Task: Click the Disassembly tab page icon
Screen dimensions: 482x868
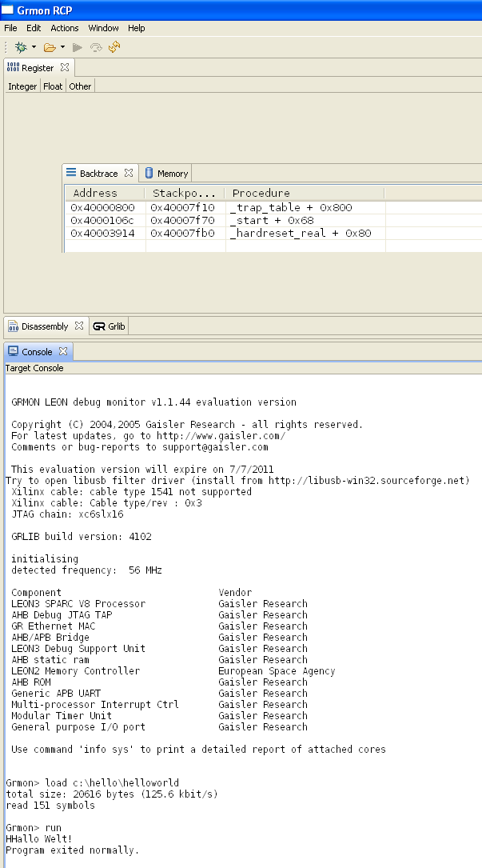Action: pos(14,326)
